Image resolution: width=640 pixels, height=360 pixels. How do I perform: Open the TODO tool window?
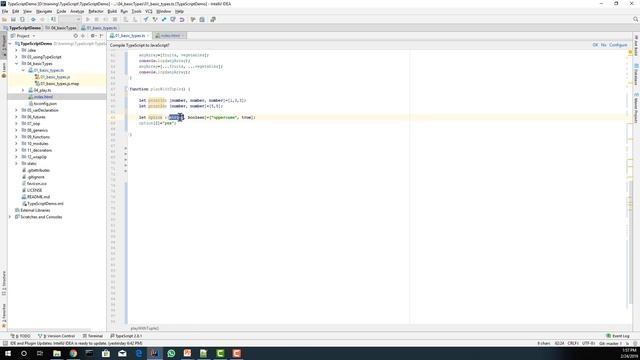point(20,336)
